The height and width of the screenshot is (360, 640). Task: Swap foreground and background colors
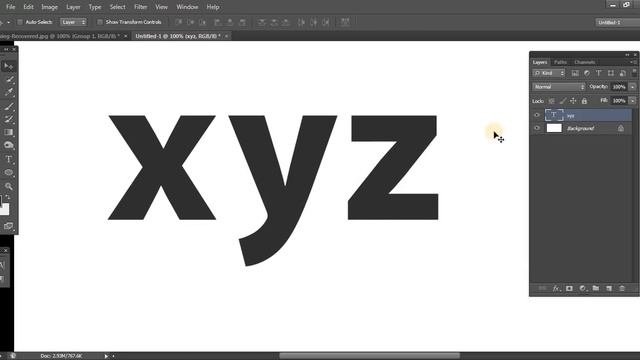point(8,198)
